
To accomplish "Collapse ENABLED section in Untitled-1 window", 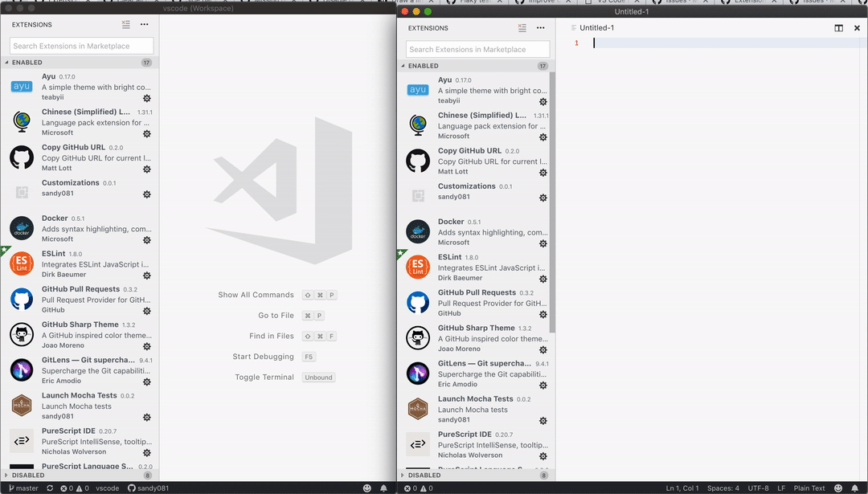I will pyautogui.click(x=476, y=66).
